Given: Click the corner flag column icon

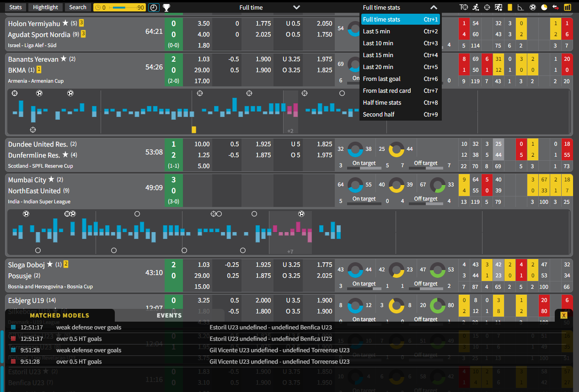Looking at the screenshot, I should coord(521,7).
